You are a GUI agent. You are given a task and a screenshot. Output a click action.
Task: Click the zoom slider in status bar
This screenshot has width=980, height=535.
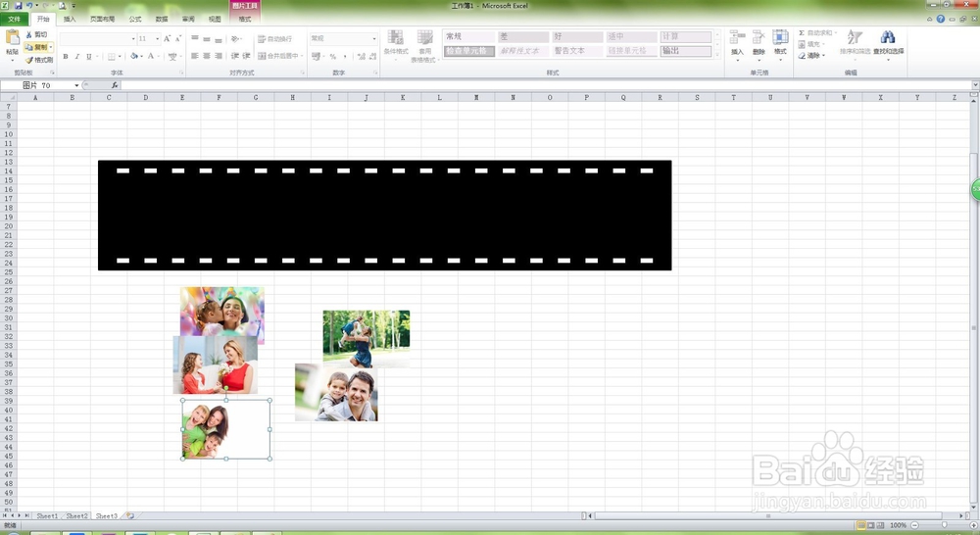(x=944, y=525)
